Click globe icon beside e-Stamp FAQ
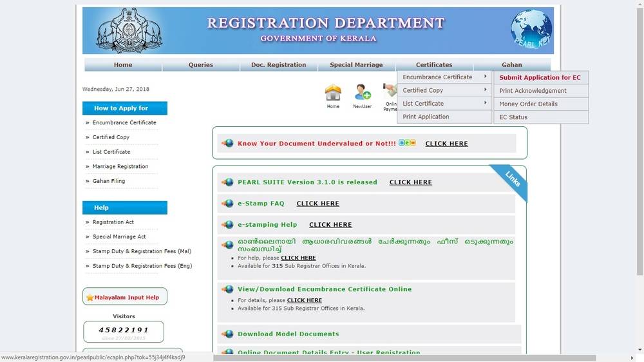The width and height of the screenshot is (644, 362). 227,204
